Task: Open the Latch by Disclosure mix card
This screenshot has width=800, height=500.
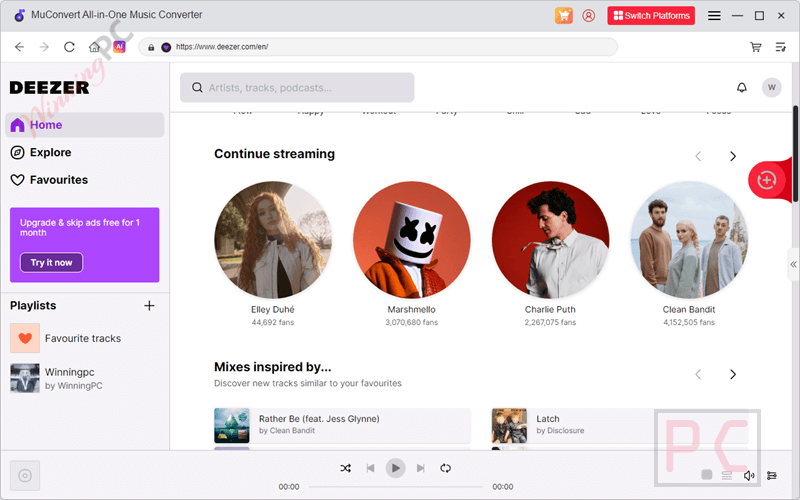Action: coord(620,426)
